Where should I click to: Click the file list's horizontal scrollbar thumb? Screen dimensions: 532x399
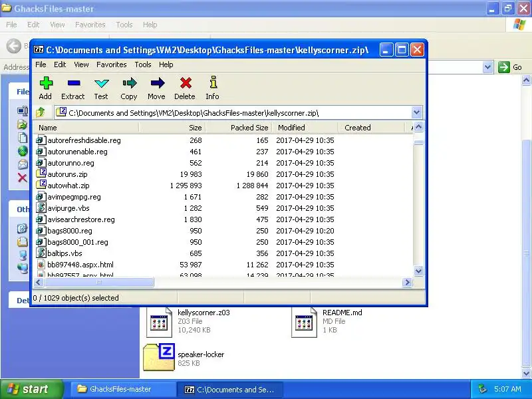pos(98,282)
